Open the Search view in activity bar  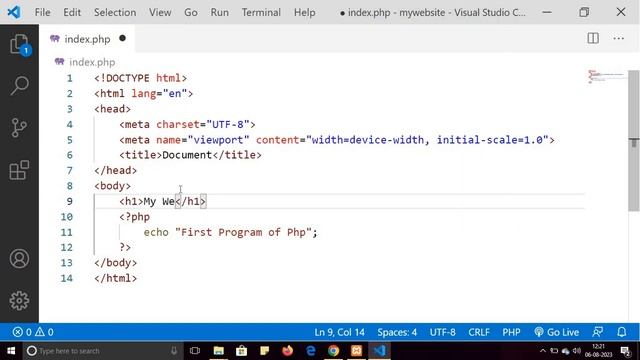pos(19,86)
